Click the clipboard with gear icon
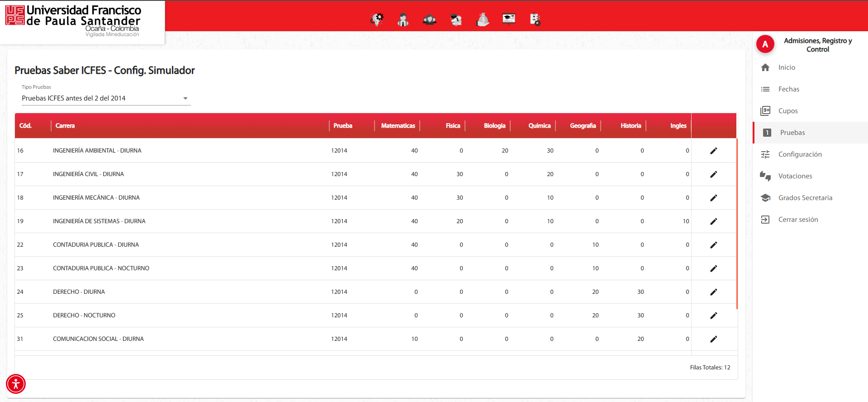 535,19
